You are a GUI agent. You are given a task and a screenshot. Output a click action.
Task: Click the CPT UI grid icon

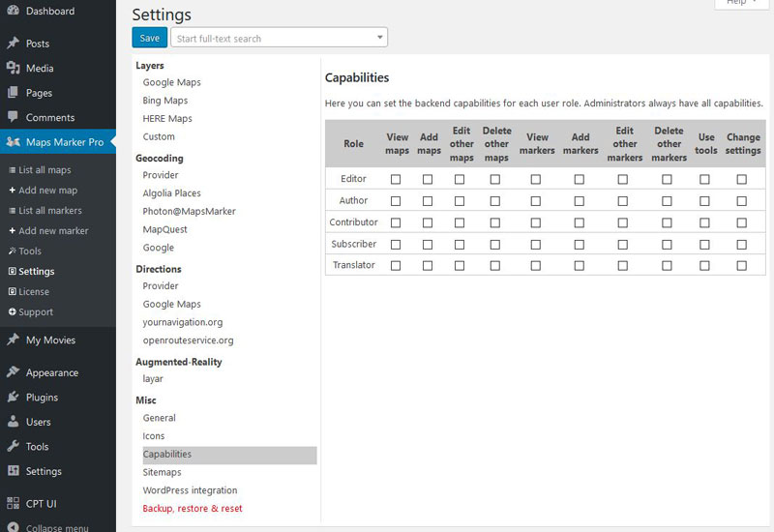point(13,503)
